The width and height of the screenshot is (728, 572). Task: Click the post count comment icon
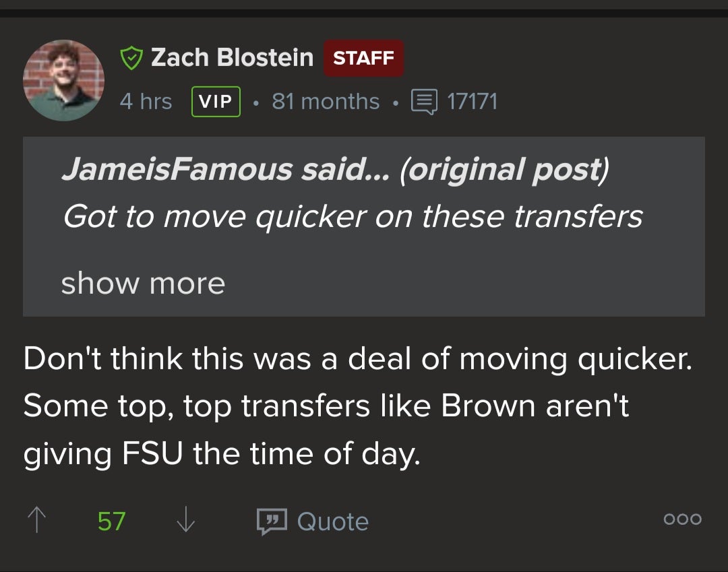[423, 102]
